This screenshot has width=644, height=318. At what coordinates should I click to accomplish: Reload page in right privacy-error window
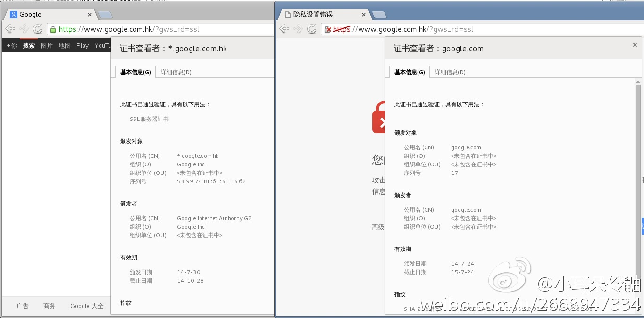pyautogui.click(x=312, y=29)
